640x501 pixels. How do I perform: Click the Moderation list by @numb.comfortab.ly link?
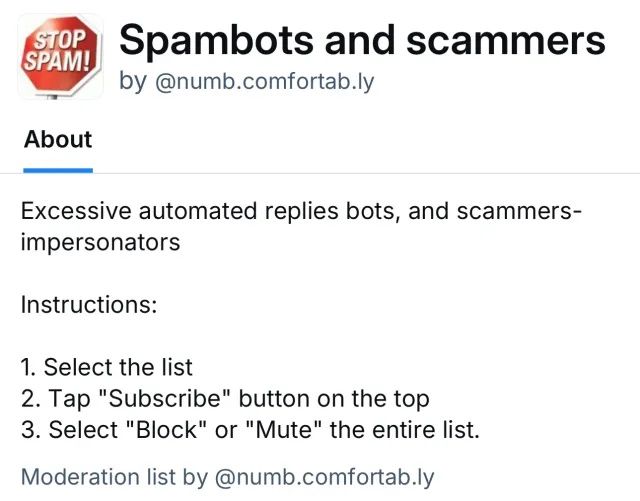pos(228,477)
